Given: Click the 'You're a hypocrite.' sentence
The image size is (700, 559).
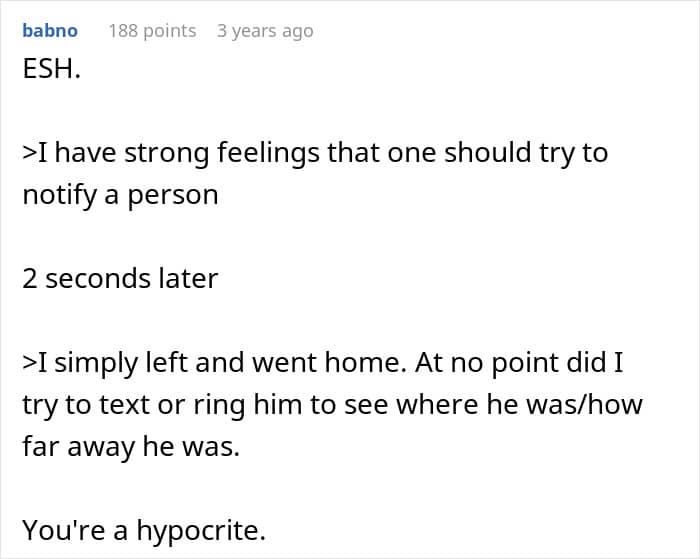Looking at the screenshot, I should (144, 530).
